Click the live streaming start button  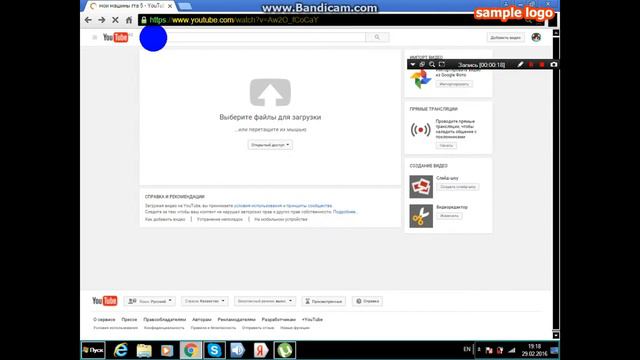446,146
